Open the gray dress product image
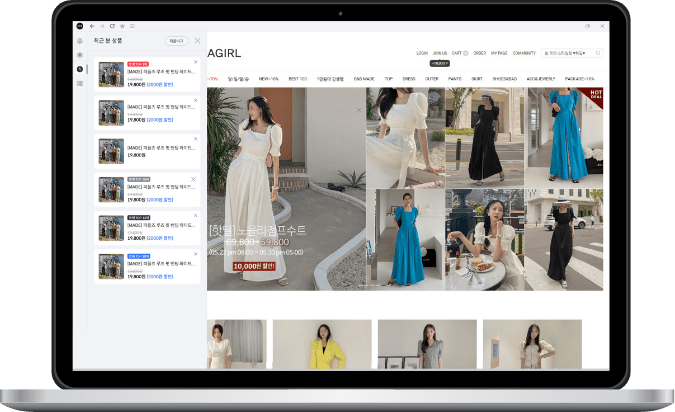Screen dimensions: 675x412 pyautogui.click(x=427, y=344)
